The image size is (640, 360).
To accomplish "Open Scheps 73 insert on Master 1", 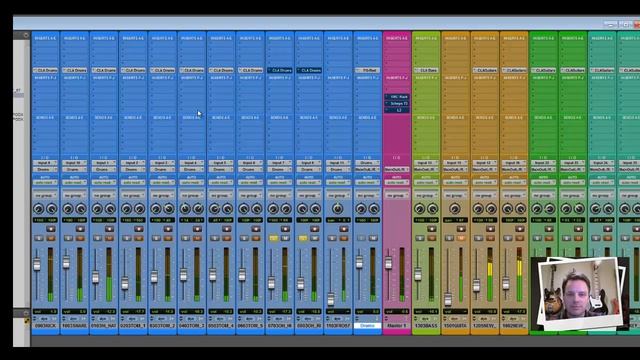I will click(396, 103).
